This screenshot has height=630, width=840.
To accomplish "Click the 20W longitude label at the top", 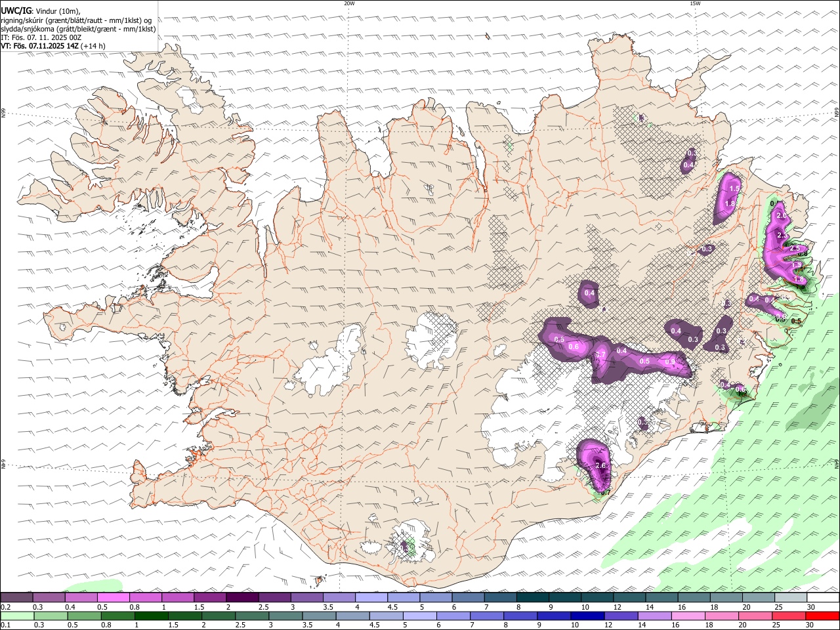I will click(x=349, y=3).
